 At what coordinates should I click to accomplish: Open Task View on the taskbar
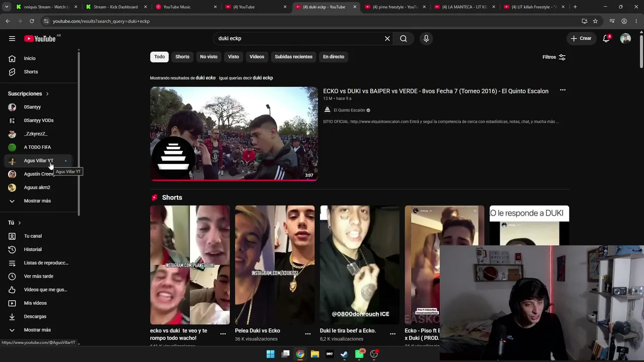coord(285,354)
